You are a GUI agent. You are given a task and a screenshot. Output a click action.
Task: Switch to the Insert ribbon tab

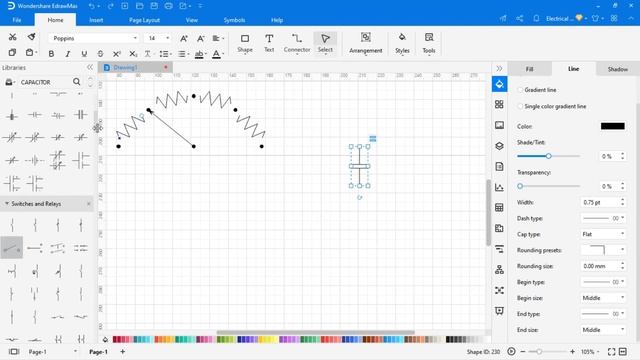(x=96, y=20)
